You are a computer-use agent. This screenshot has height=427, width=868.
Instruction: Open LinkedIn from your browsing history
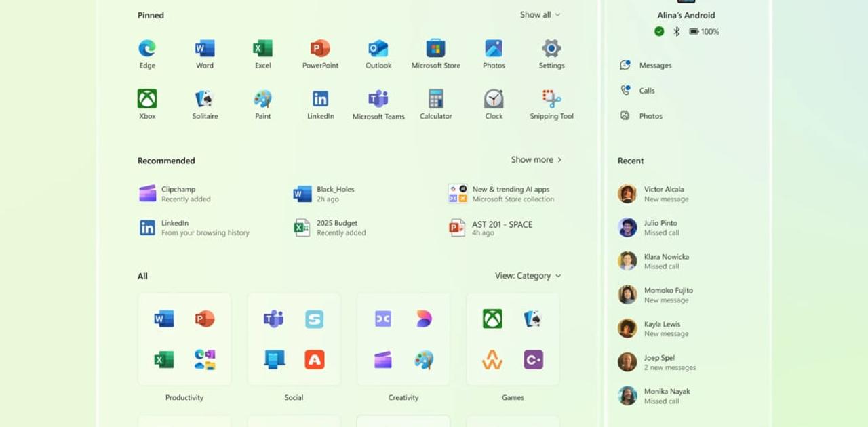click(x=194, y=228)
